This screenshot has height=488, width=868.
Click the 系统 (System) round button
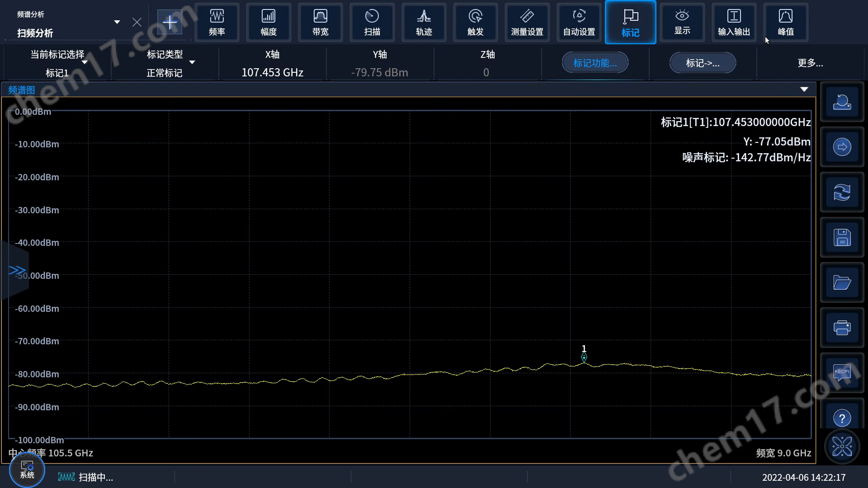[x=27, y=470]
